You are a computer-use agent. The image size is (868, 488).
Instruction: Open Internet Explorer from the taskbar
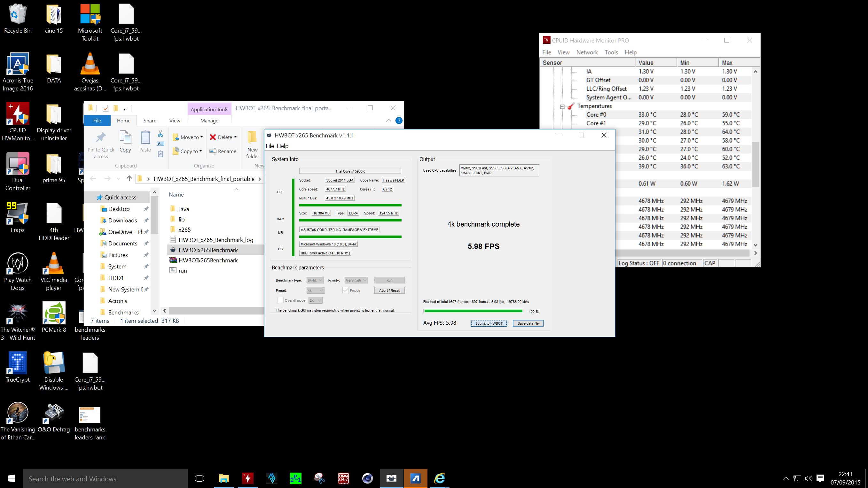(439, 478)
